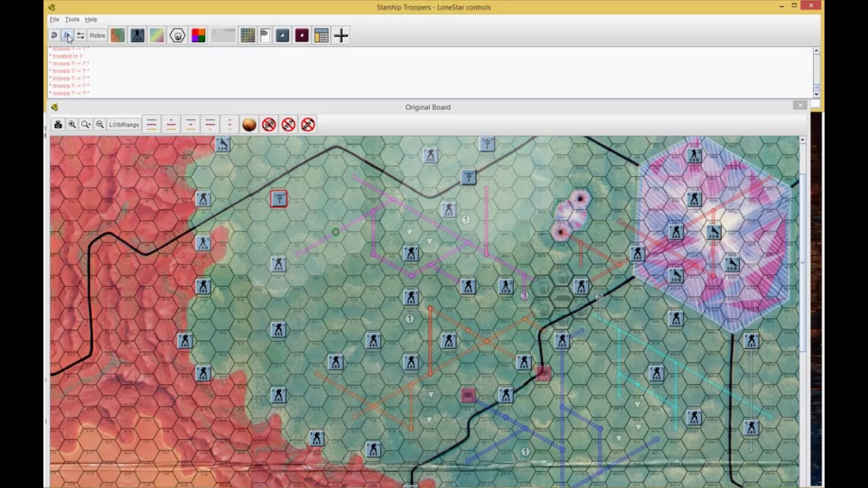
Task: Open the colored grid chart icon
Action: 248,35
